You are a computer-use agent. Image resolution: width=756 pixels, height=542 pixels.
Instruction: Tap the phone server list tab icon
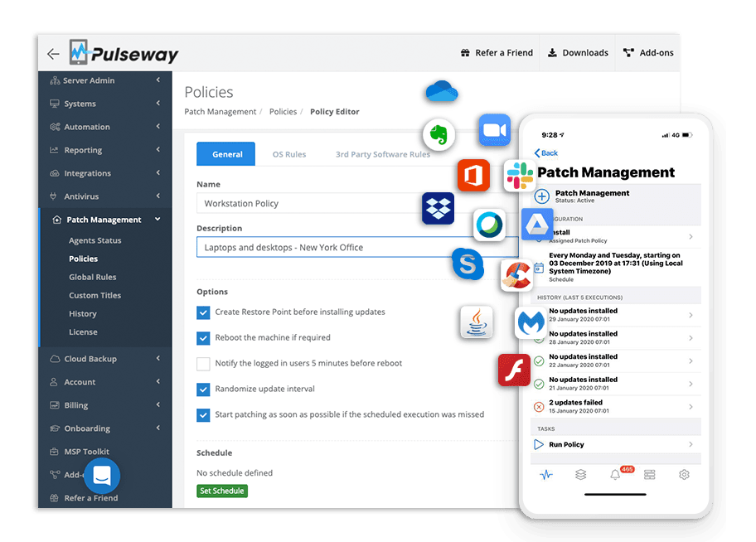tap(649, 475)
